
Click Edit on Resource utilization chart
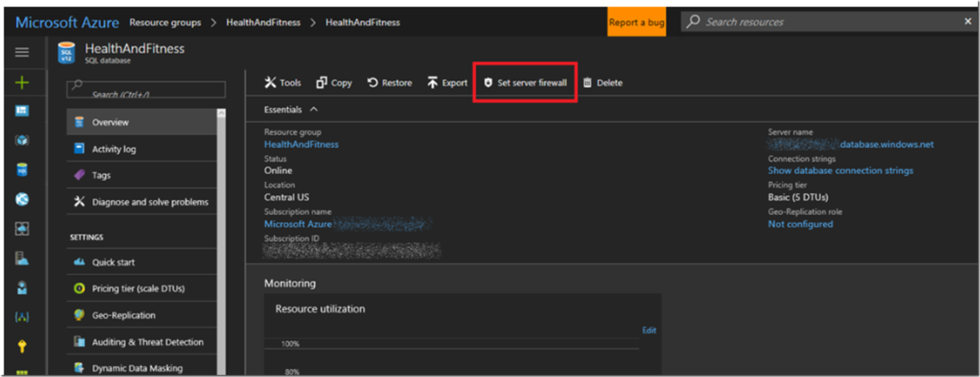[649, 331]
